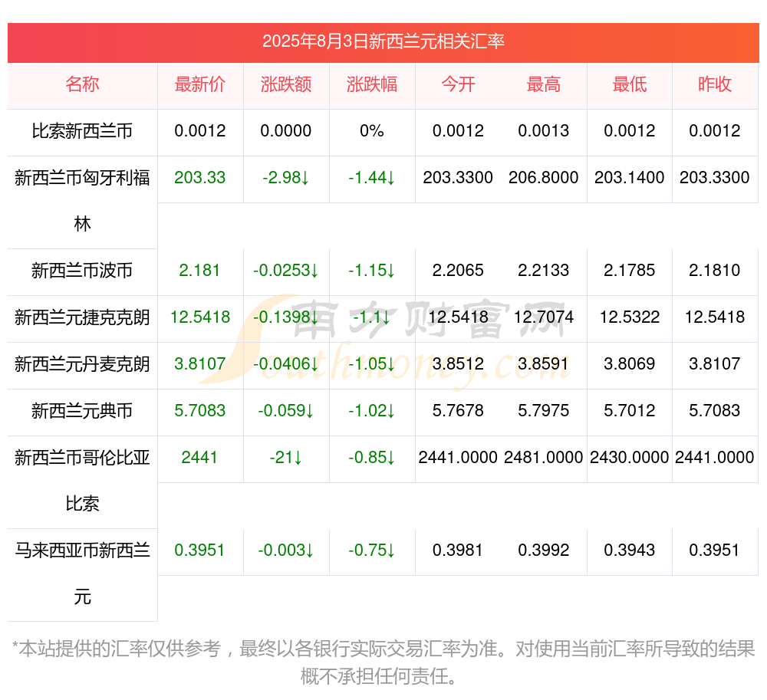Click change amount -0.059↓
The height and width of the screenshot is (700, 767).
pos(286,411)
